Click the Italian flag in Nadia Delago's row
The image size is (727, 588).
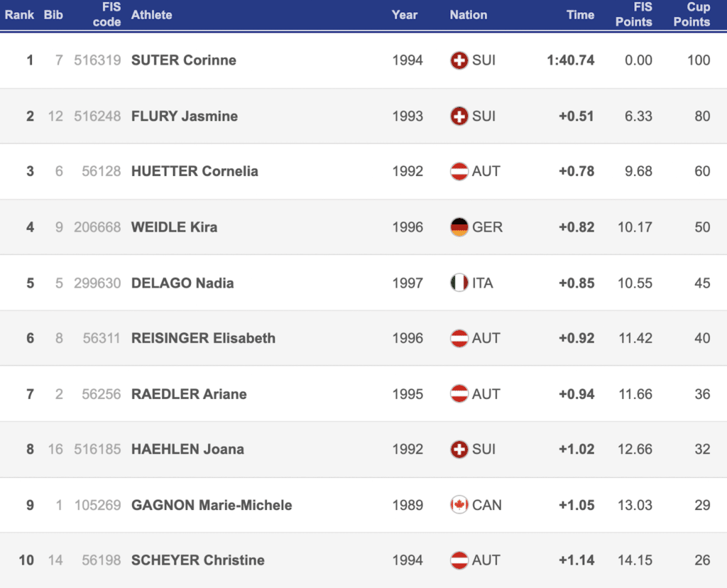click(x=459, y=283)
